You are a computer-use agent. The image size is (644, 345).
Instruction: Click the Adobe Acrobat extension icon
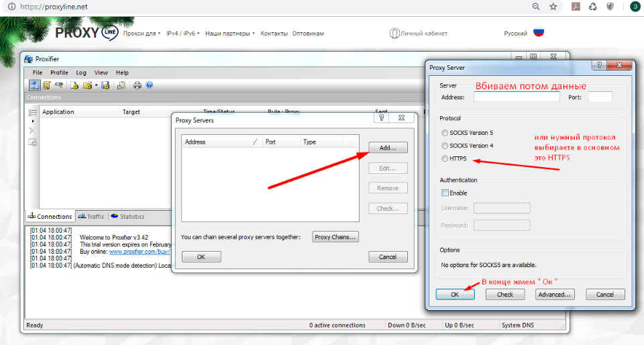coord(575,7)
